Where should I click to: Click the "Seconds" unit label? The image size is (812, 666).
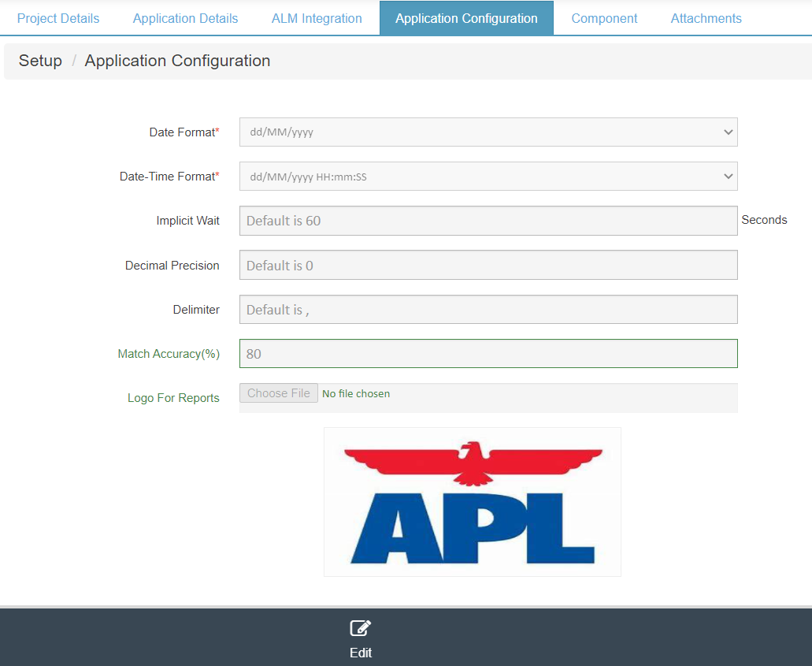[764, 220]
